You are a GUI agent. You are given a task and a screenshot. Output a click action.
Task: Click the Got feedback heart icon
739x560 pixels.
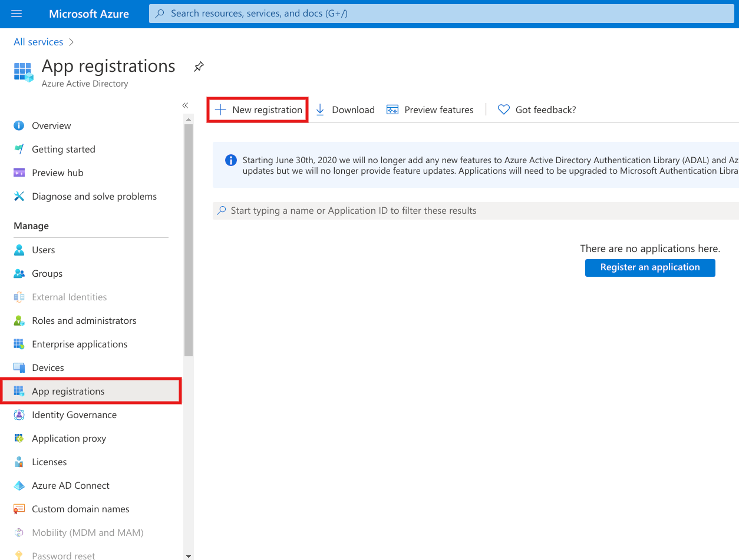click(503, 110)
